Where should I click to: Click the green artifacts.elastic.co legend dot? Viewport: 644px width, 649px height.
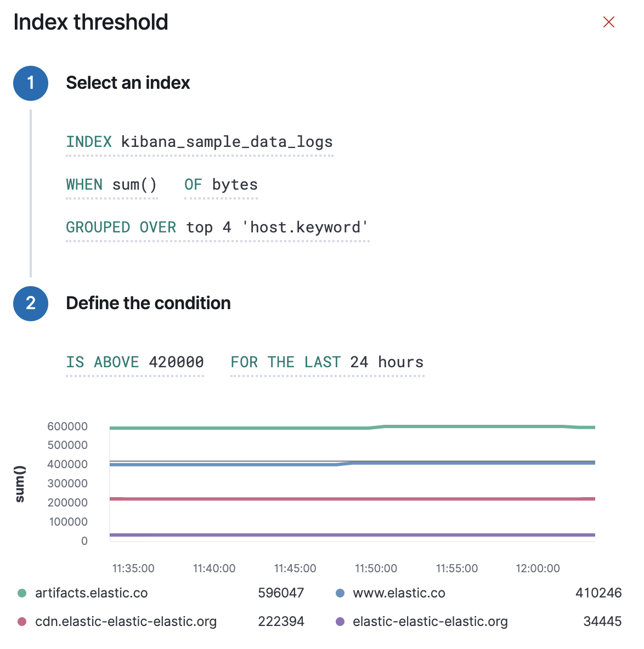point(22,593)
